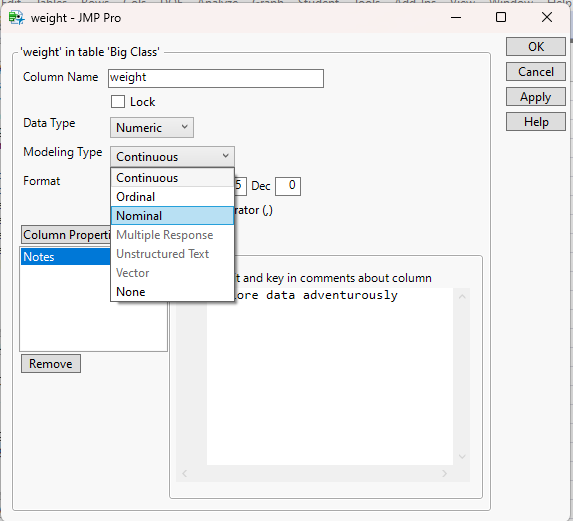Image resolution: width=573 pixels, height=521 pixels.
Task: Collapse the Modeling Type Continuous dropdown
Action: (x=172, y=157)
